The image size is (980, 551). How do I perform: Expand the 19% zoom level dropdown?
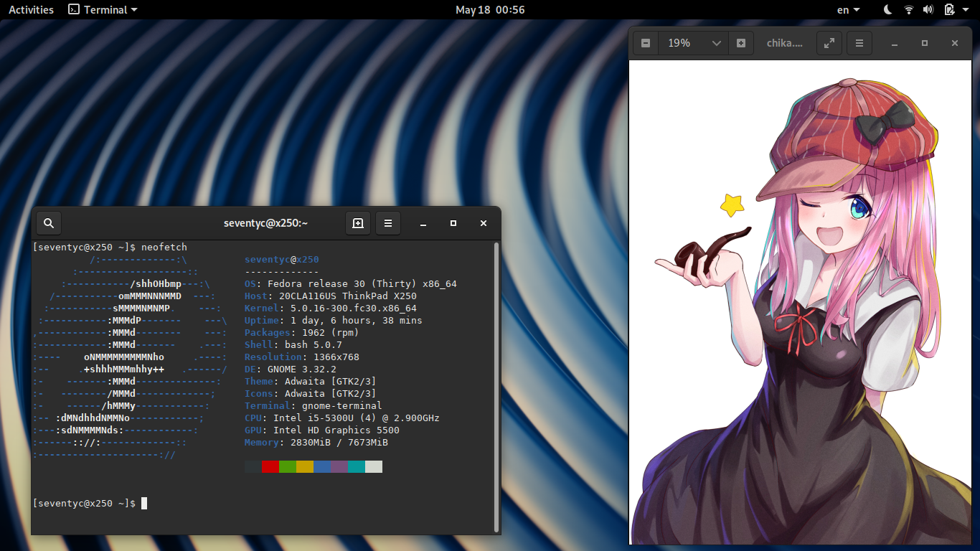(693, 43)
